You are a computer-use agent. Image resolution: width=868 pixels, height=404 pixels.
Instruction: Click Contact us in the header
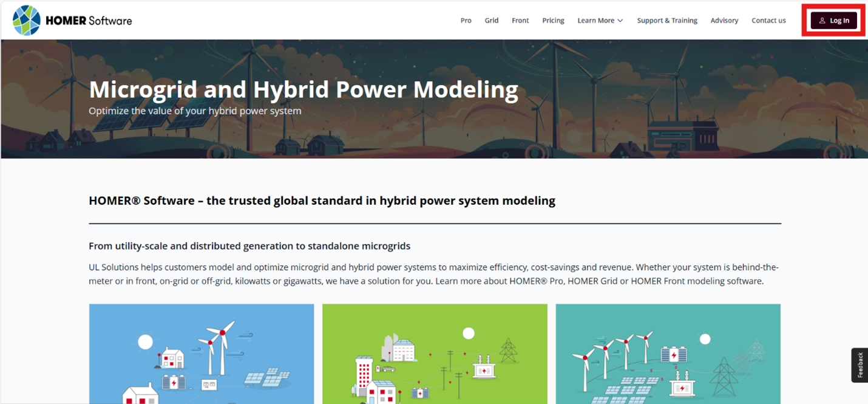click(768, 21)
